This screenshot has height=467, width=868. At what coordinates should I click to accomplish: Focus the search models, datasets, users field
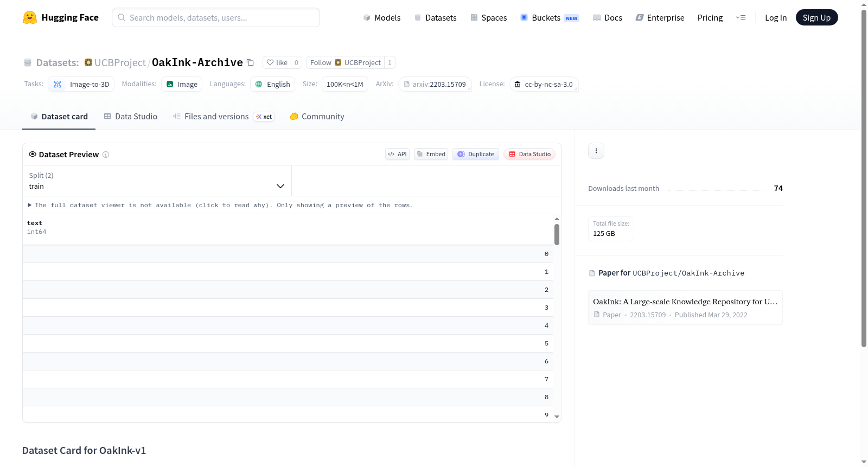point(216,17)
